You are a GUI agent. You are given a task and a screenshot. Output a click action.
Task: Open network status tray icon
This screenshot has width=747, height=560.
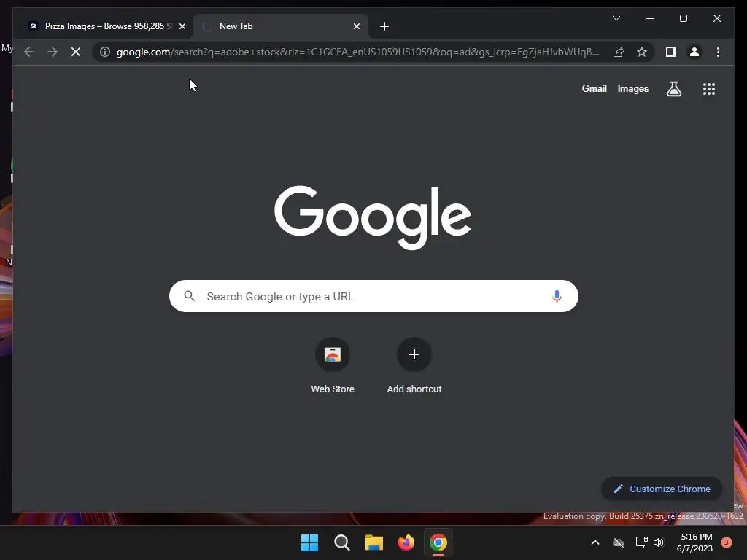tap(641, 542)
